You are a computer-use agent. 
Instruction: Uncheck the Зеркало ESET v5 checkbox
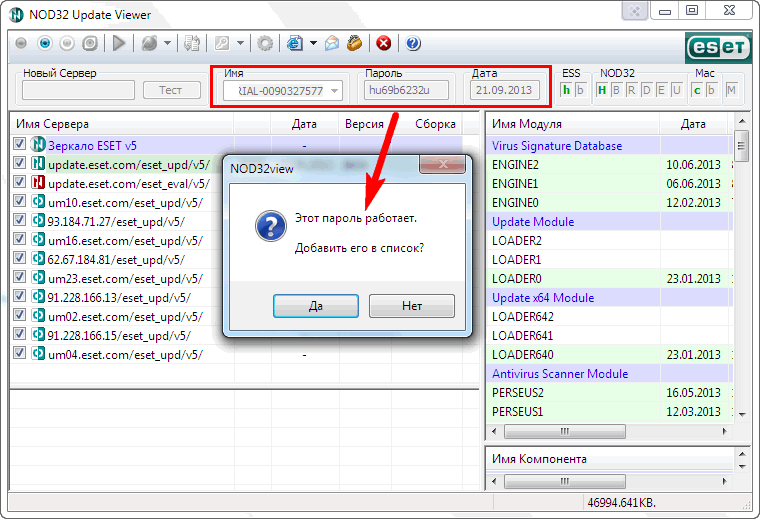(19, 144)
